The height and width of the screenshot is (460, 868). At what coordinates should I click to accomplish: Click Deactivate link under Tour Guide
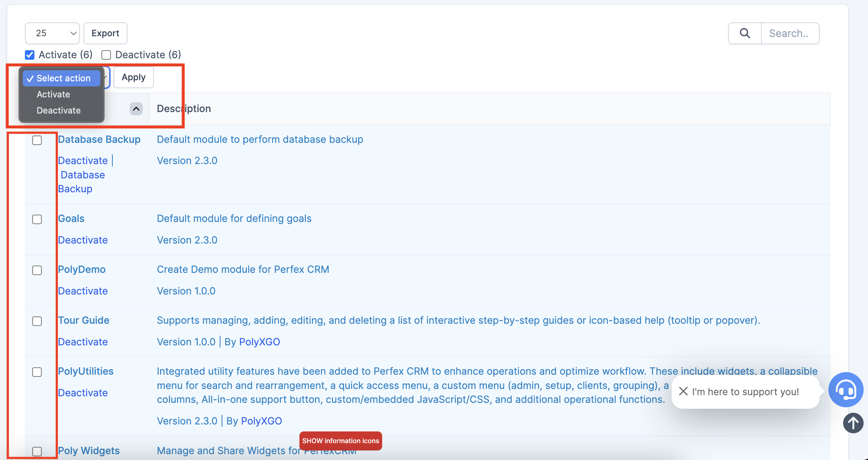83,342
